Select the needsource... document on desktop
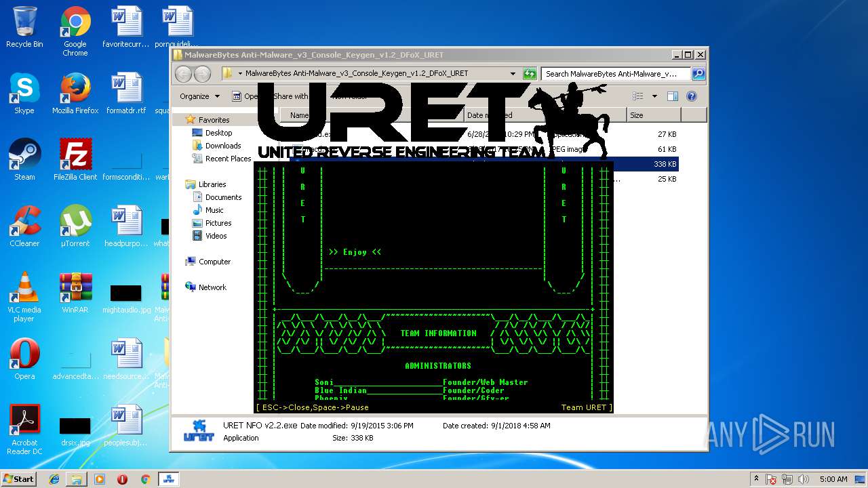Viewport: 868px width, 488px height. coord(126,360)
